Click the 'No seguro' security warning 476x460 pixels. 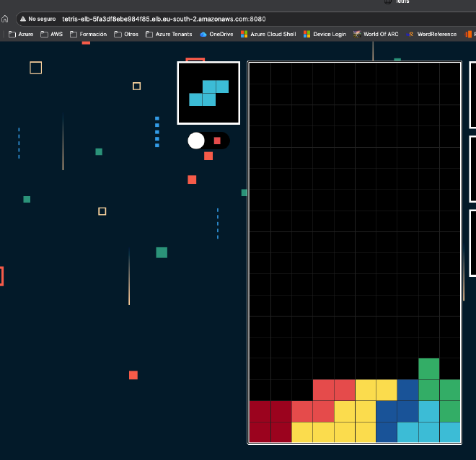pyautogui.click(x=38, y=19)
